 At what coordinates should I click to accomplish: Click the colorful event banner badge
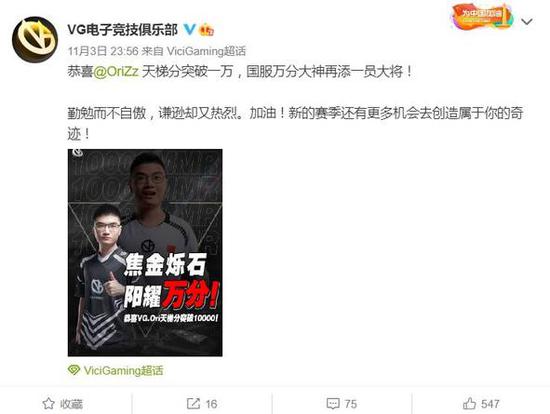point(482,16)
